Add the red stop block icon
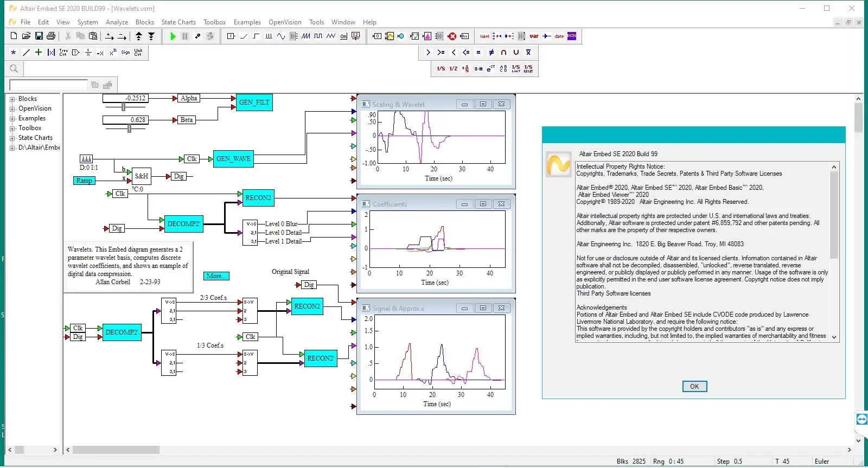 [452, 36]
